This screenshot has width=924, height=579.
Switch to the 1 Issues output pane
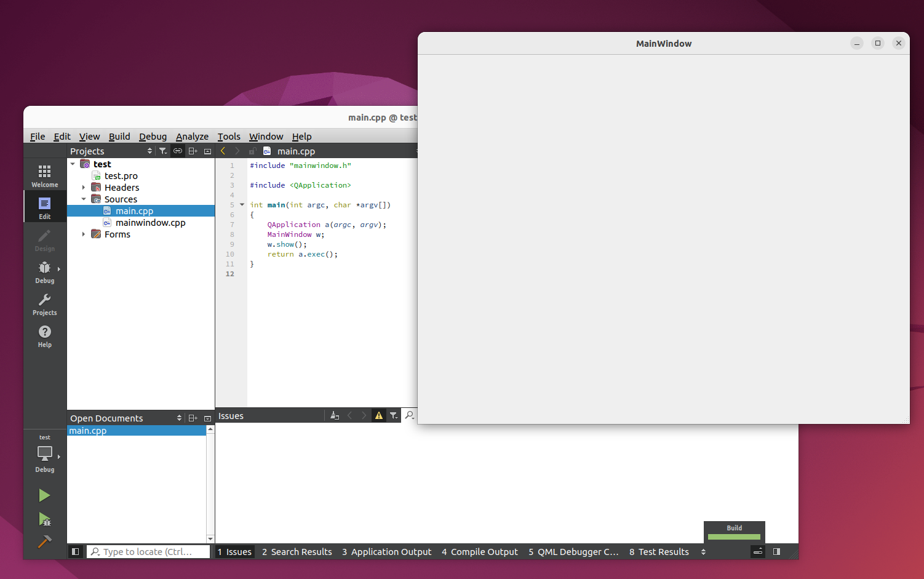coord(234,552)
